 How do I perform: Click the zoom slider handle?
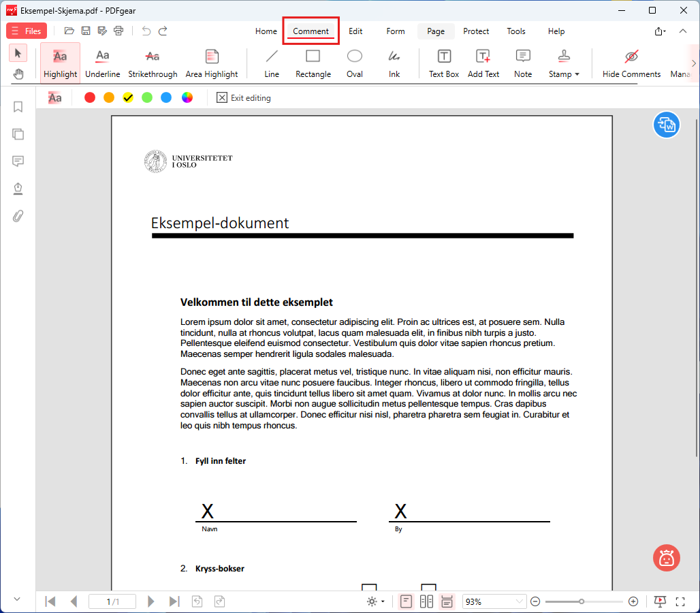pyautogui.click(x=582, y=602)
